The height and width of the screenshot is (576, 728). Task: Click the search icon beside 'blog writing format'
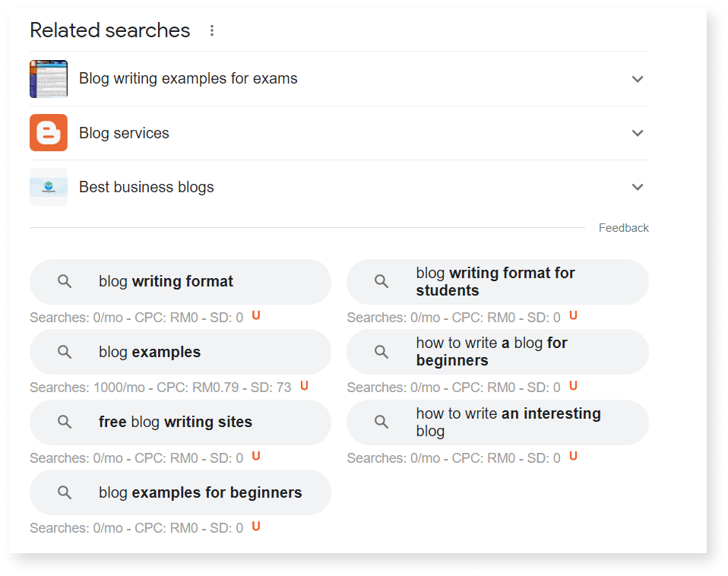point(65,281)
